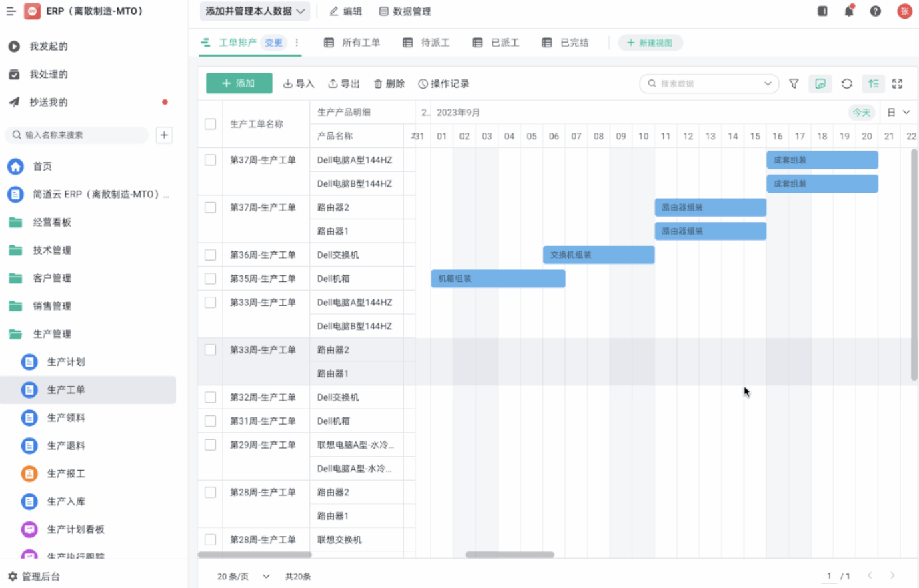Open the filter icon beside search
The height and width of the screenshot is (588, 919).
point(794,83)
